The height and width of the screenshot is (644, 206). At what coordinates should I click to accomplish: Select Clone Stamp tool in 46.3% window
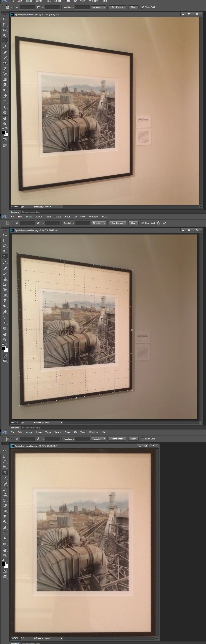[5, 279]
